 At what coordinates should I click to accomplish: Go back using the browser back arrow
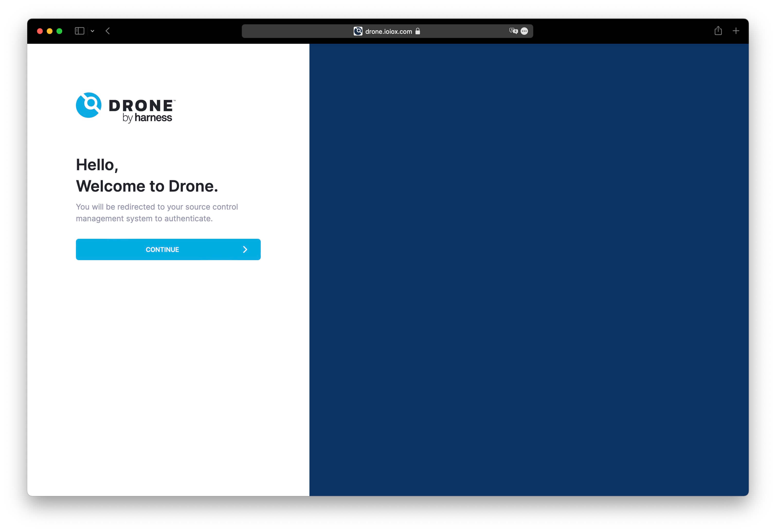(x=108, y=31)
